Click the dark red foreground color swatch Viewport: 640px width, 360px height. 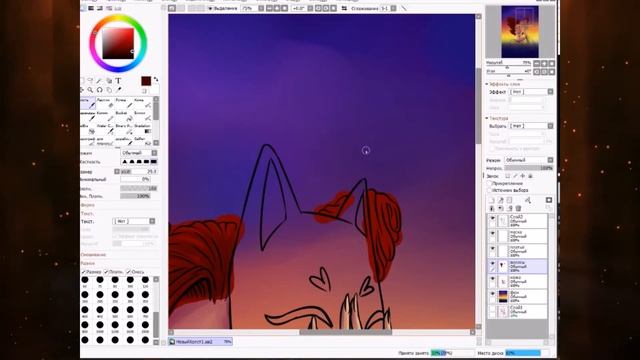(146, 81)
